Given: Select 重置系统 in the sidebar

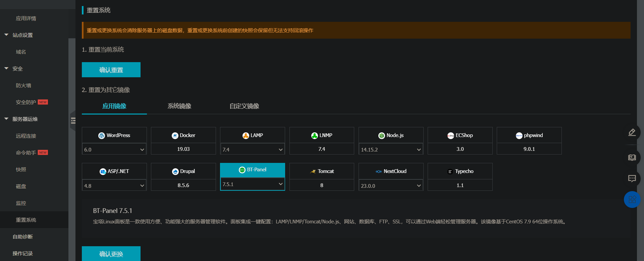Looking at the screenshot, I should tap(34, 220).
